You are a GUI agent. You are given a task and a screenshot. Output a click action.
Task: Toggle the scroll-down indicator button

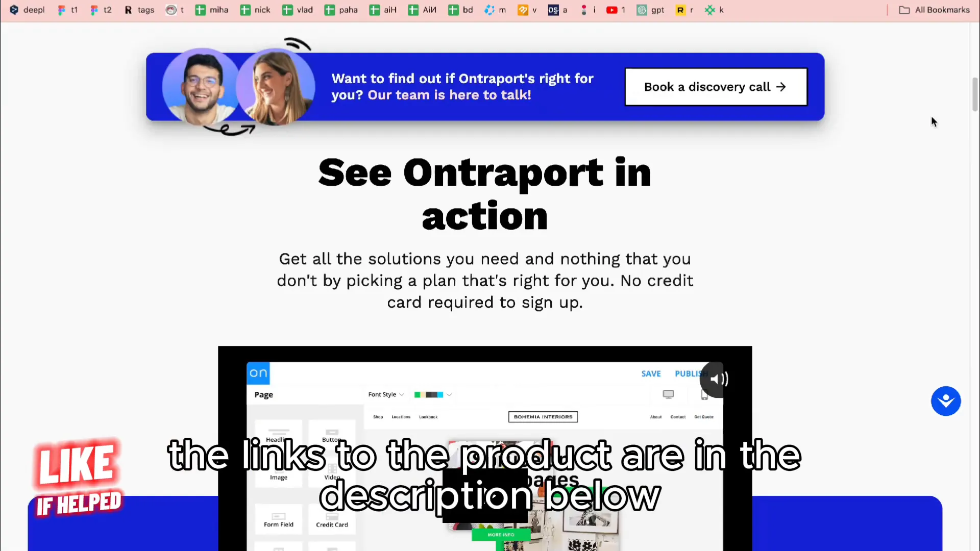pos(946,402)
